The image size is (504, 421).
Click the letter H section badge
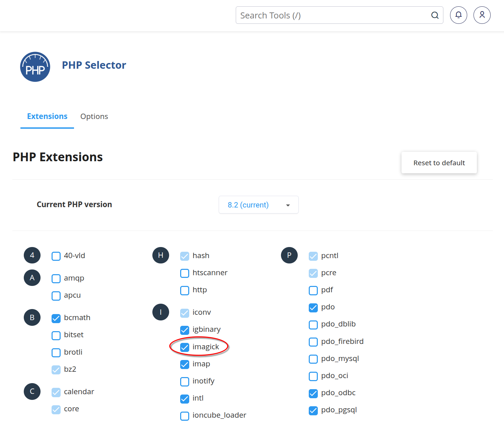click(161, 255)
